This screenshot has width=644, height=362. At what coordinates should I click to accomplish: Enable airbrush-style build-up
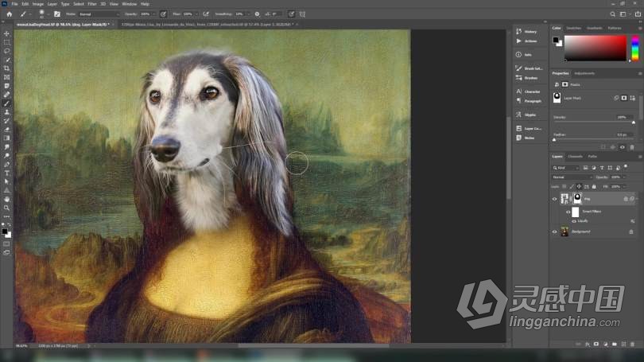click(206, 14)
